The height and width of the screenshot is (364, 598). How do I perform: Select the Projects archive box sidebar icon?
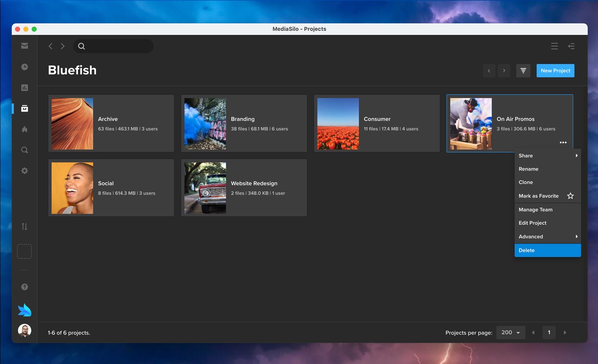coord(24,108)
